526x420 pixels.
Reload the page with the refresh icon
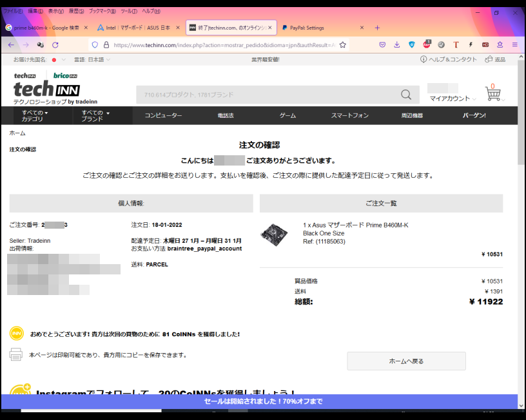55,45
